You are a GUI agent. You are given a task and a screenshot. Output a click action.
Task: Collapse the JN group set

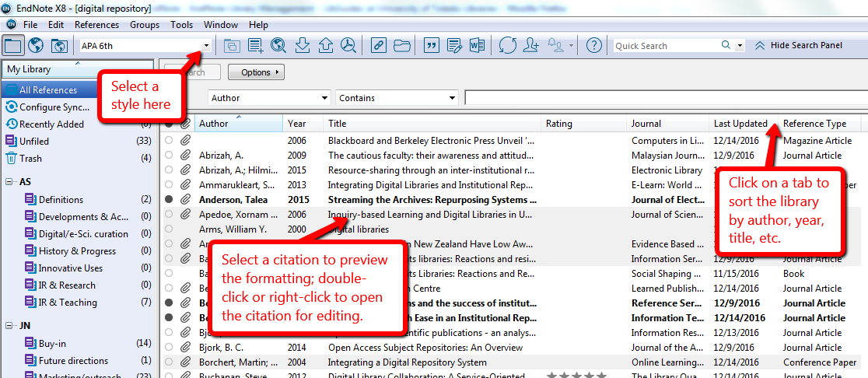click(x=9, y=326)
